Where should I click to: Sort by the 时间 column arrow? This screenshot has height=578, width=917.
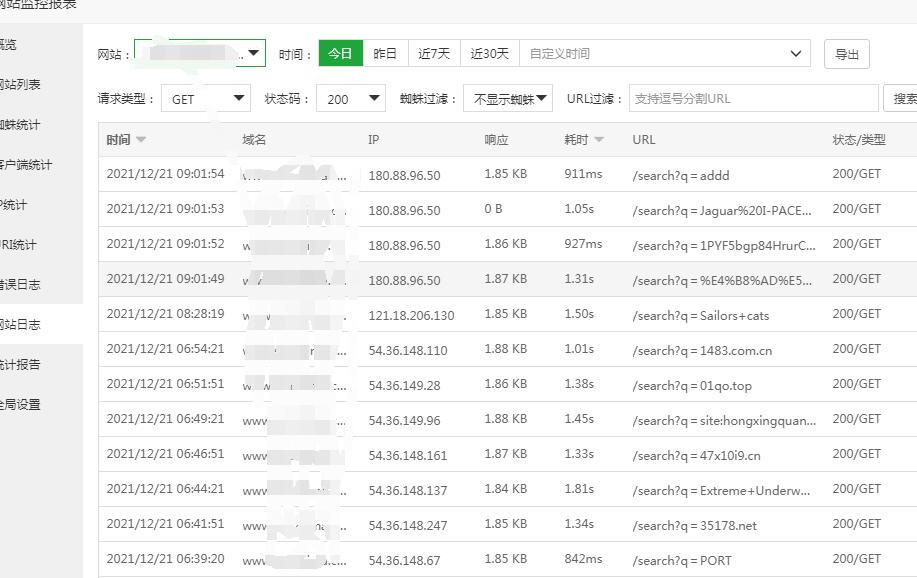tap(141, 139)
